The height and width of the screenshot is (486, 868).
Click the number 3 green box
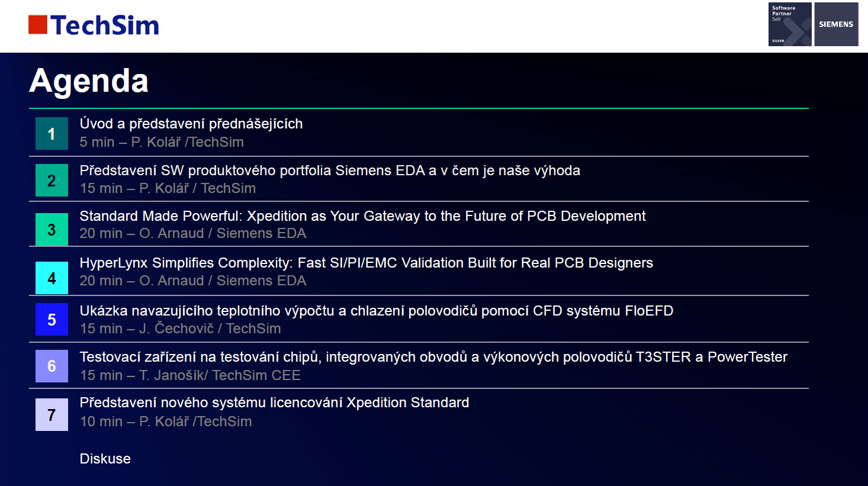coord(52,230)
